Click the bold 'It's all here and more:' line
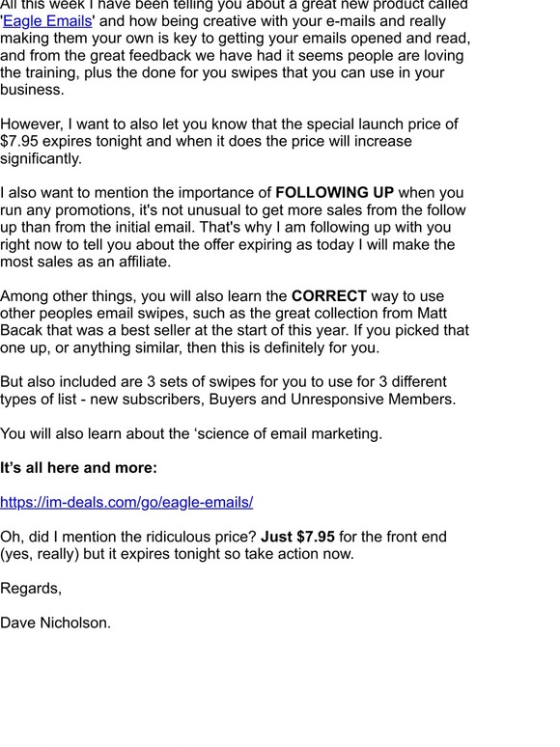The image size is (560, 747). pos(78,468)
